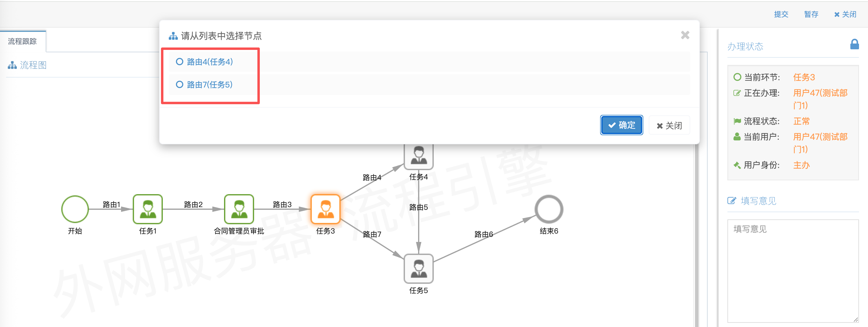This screenshot has width=868, height=327.
Task: Focus the 填写意见 text area
Action: pyautogui.click(x=793, y=271)
